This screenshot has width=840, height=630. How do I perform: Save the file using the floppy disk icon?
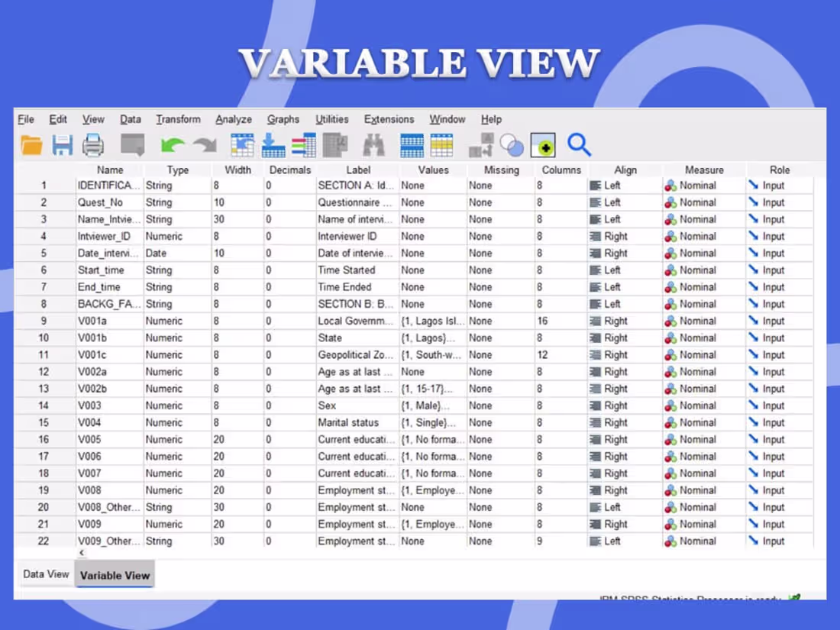tap(62, 145)
